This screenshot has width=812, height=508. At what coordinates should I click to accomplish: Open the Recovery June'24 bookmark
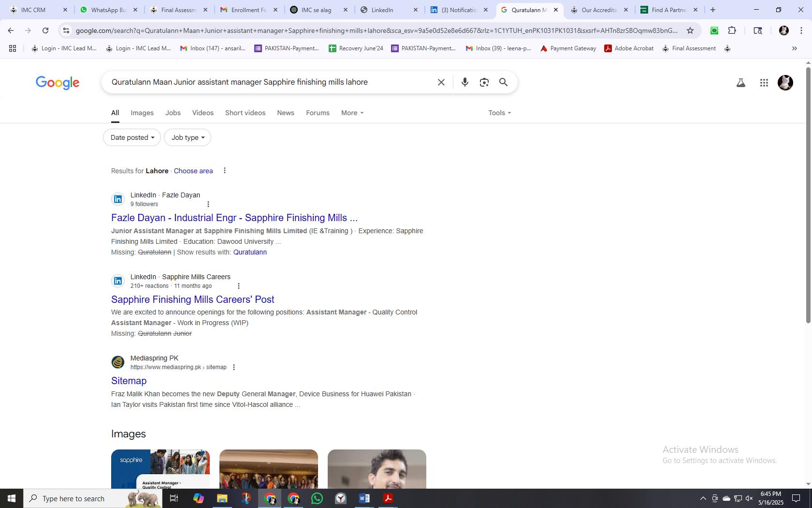[x=356, y=48]
